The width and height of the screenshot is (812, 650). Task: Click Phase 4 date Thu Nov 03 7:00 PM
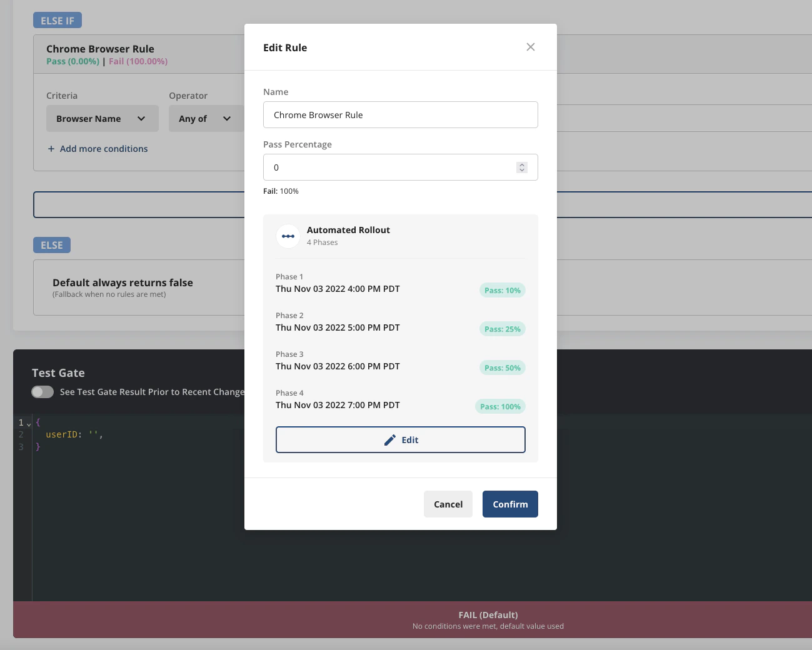[338, 405]
